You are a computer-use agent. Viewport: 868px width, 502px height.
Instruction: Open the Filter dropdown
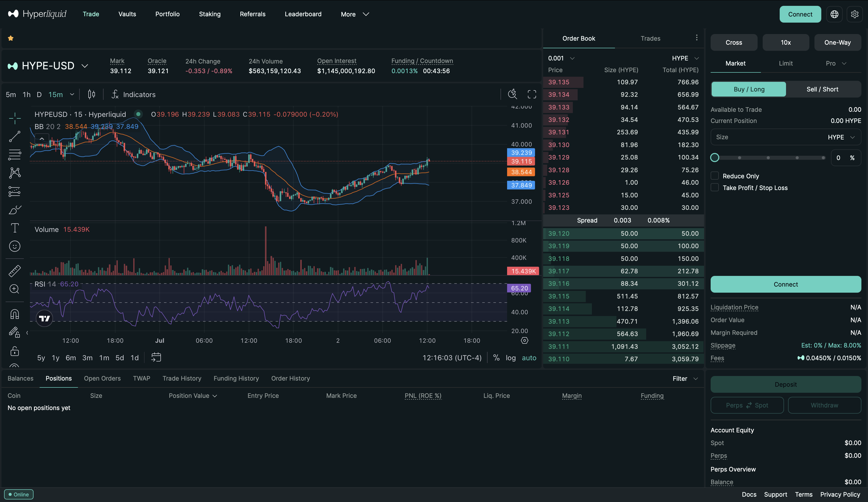click(x=685, y=379)
